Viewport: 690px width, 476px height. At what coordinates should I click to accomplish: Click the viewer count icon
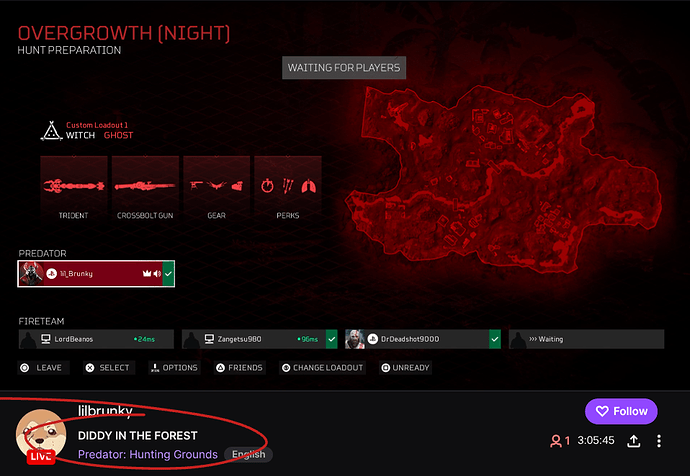click(x=556, y=440)
